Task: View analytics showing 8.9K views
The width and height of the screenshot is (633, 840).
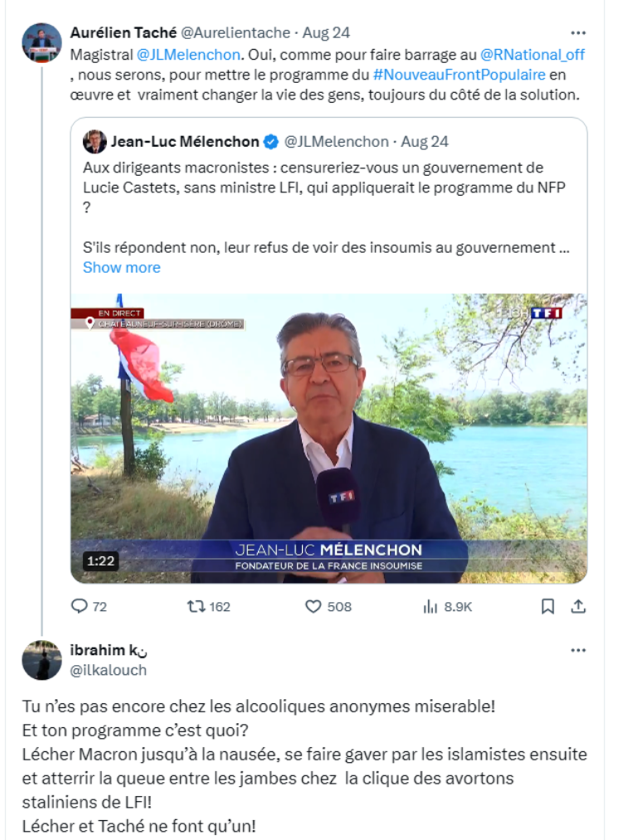Action: pos(431,606)
